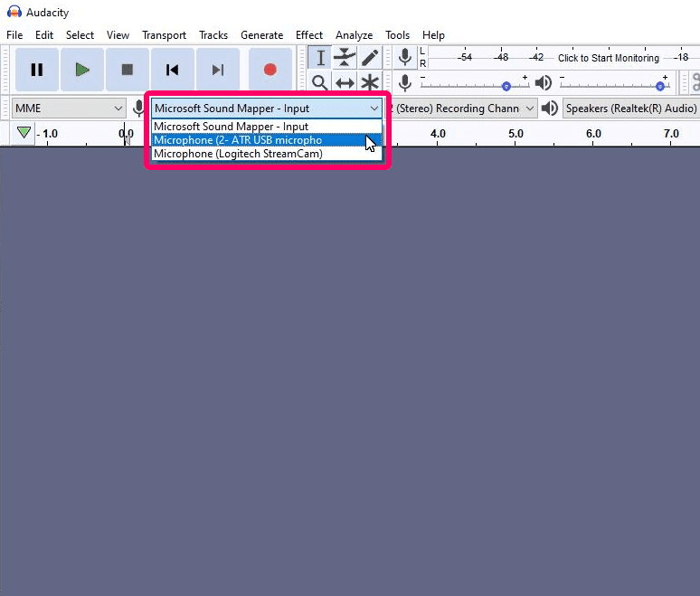The width and height of the screenshot is (700, 596).
Task: Open the Select menu
Action: point(80,35)
